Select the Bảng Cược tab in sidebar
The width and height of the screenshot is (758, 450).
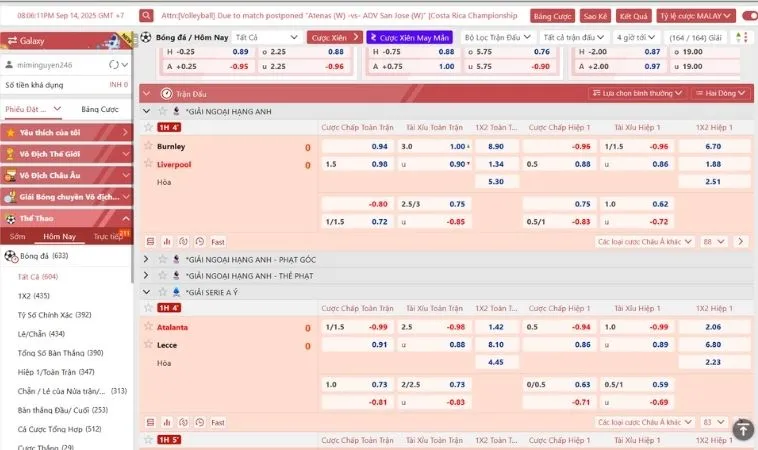point(99,108)
